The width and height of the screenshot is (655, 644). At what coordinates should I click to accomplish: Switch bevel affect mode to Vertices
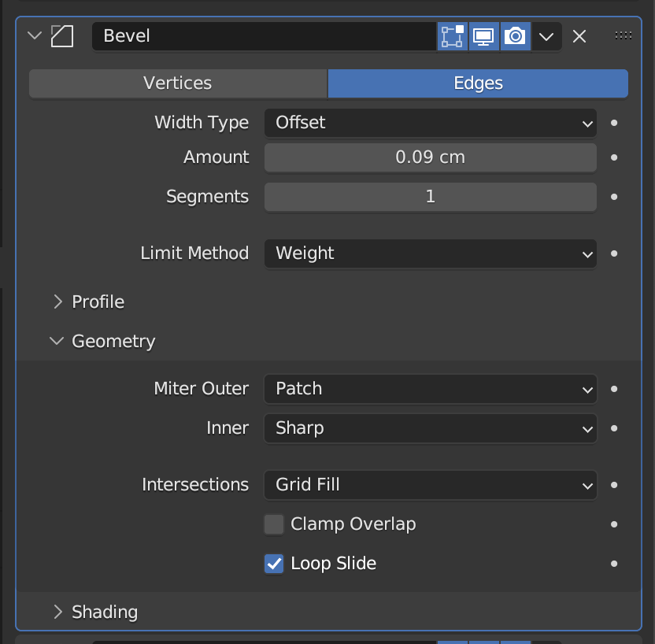pyautogui.click(x=177, y=83)
